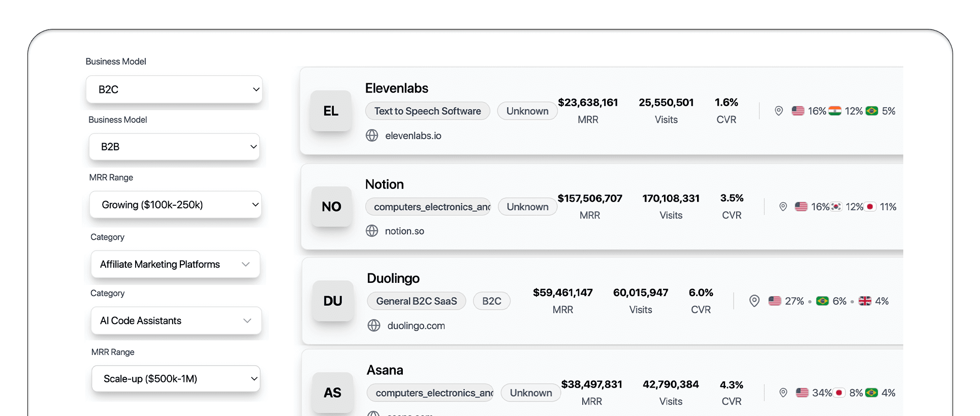This screenshot has width=980, height=416.
Task: Click the NO avatar for Notion
Action: coord(331,207)
